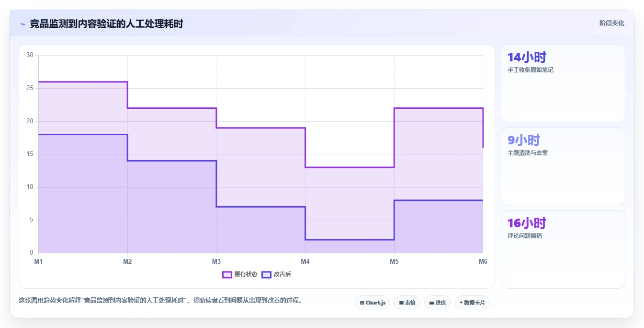Click the 10 y-axis value
Screen dimensions: 644x328
(x=30, y=187)
